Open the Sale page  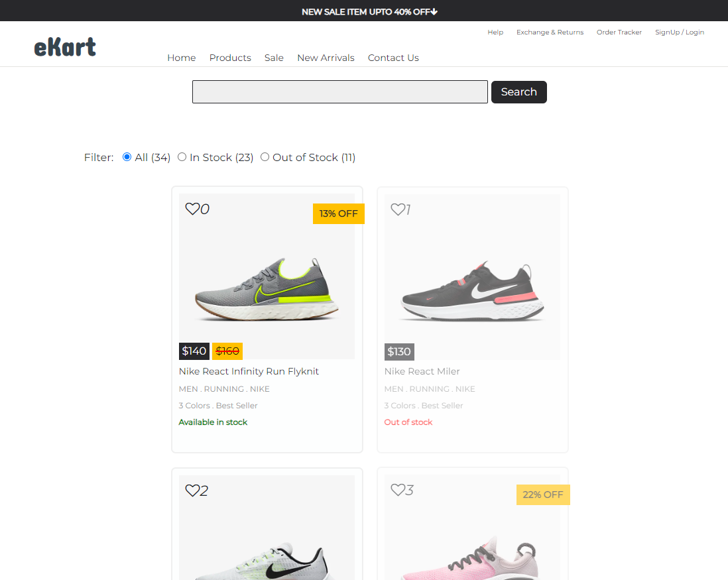pyautogui.click(x=274, y=58)
